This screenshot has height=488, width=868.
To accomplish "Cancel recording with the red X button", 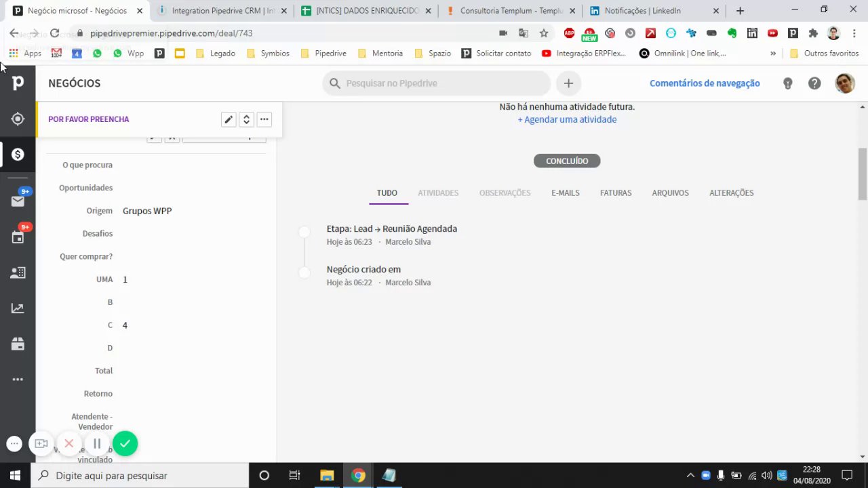I will point(68,444).
